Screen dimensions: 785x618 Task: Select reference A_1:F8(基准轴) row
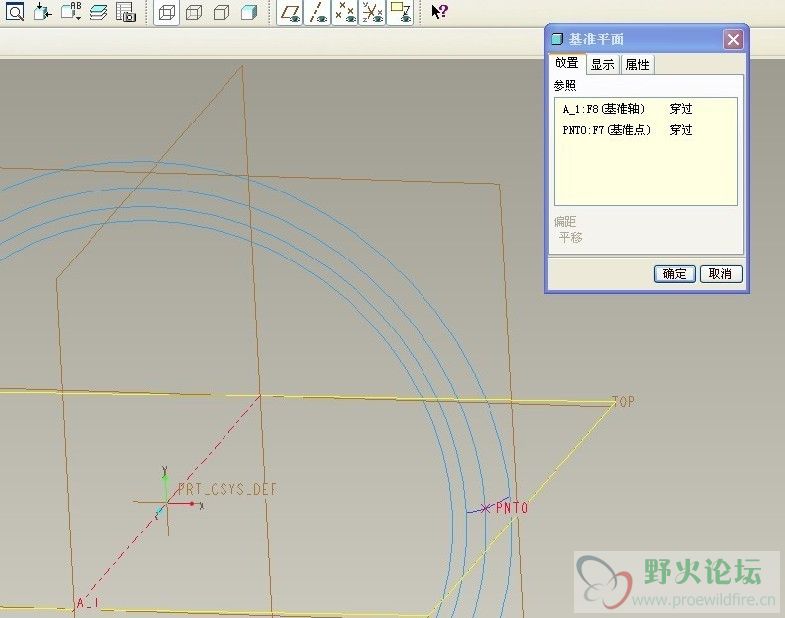pyautogui.click(x=646, y=109)
